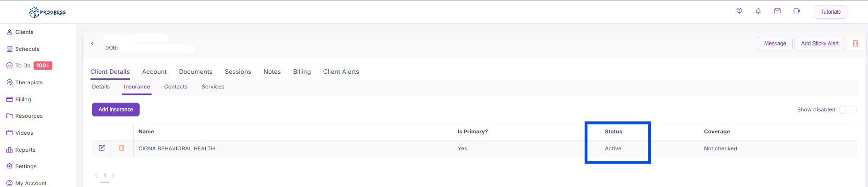Open the notifications bell
The image size is (868, 187).
(x=758, y=11)
